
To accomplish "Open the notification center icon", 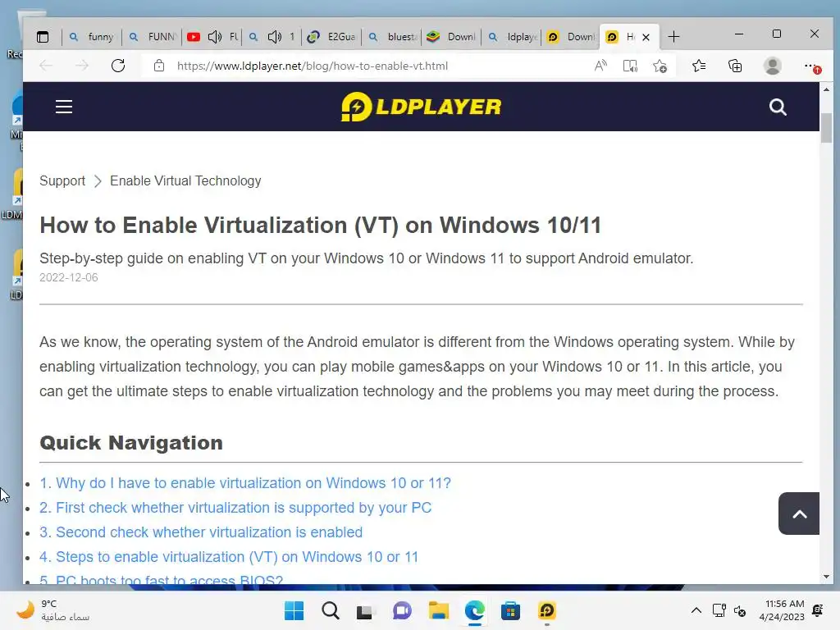I will coord(818,610).
